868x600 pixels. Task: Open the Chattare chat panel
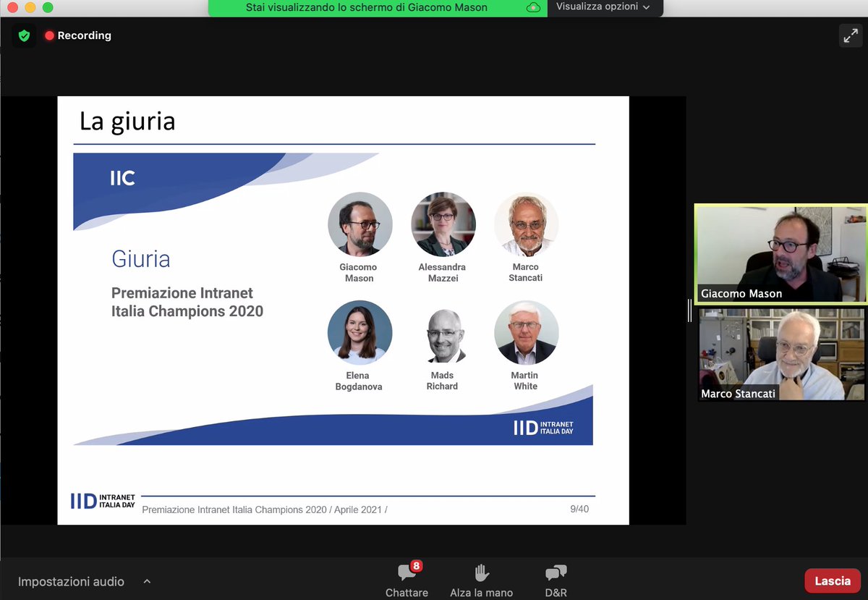pyautogui.click(x=407, y=580)
